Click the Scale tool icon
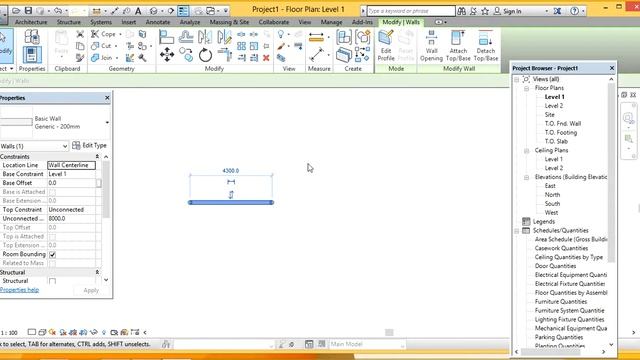The height and width of the screenshot is (360, 640). [254, 46]
